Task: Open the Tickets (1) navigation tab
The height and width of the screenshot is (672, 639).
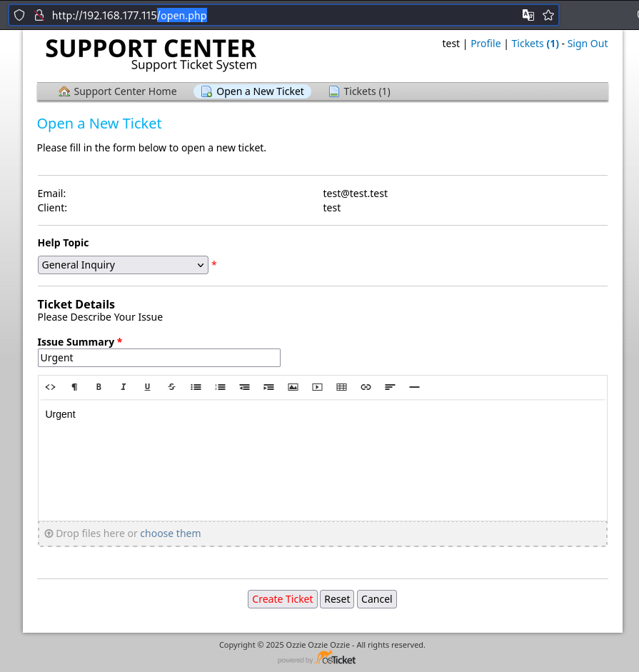Action: 360,91
